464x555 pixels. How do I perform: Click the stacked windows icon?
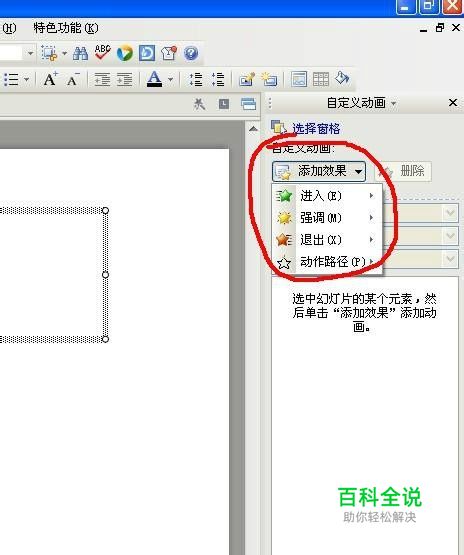[x=248, y=104]
